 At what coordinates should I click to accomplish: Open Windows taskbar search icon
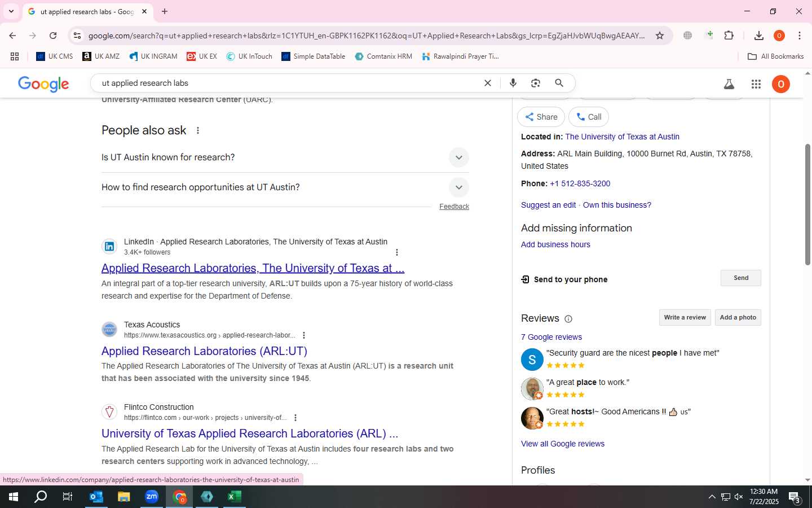[x=41, y=497]
